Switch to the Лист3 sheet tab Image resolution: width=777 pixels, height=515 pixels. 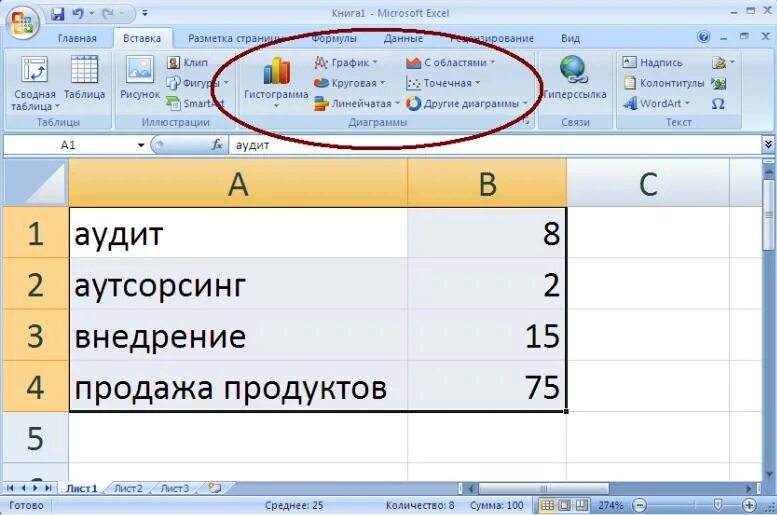174,488
